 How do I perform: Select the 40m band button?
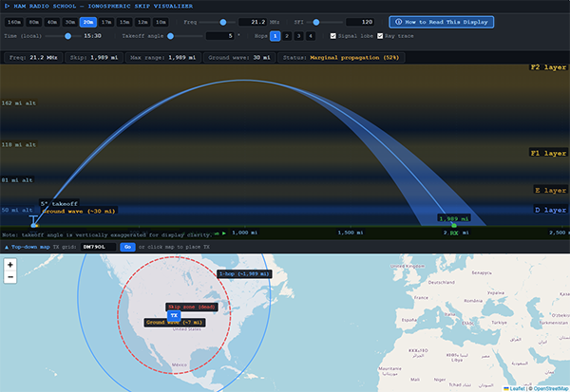point(52,22)
